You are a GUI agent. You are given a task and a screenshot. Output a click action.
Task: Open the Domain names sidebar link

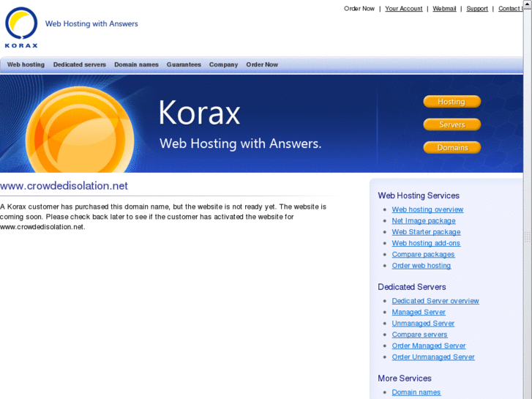(416, 392)
